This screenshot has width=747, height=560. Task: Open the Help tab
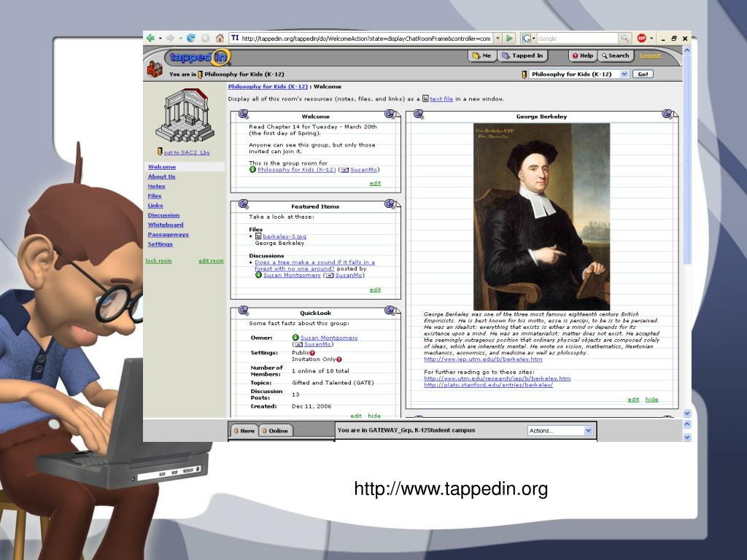click(583, 55)
